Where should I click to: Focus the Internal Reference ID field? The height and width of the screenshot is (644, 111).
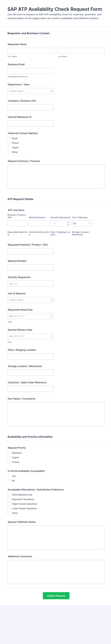pyautogui.click(x=31, y=123)
